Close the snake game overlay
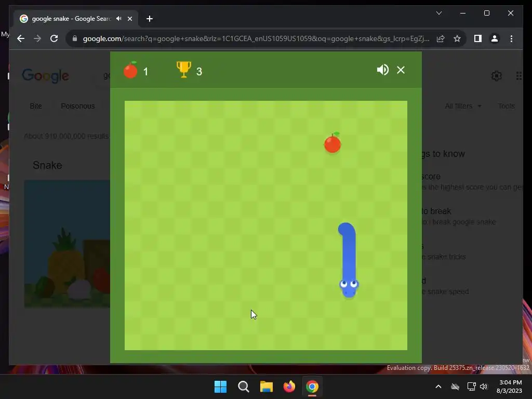Screen dimensions: 532x399 click(x=401, y=70)
